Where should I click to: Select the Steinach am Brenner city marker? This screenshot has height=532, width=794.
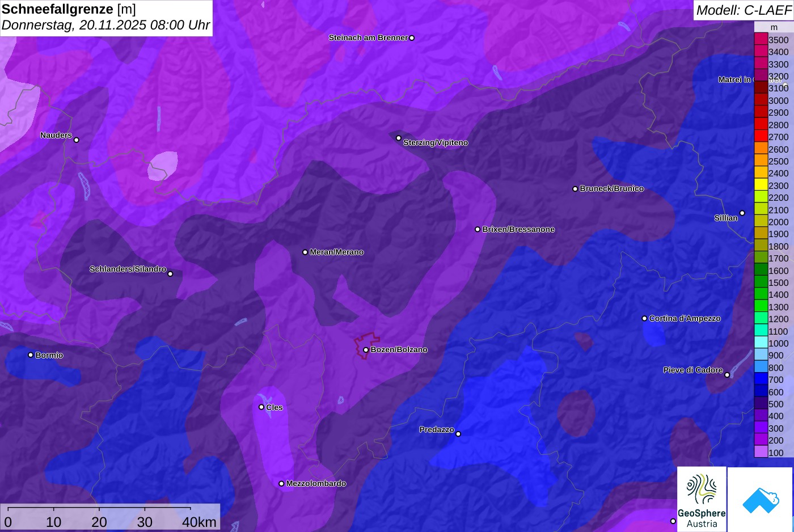point(412,38)
